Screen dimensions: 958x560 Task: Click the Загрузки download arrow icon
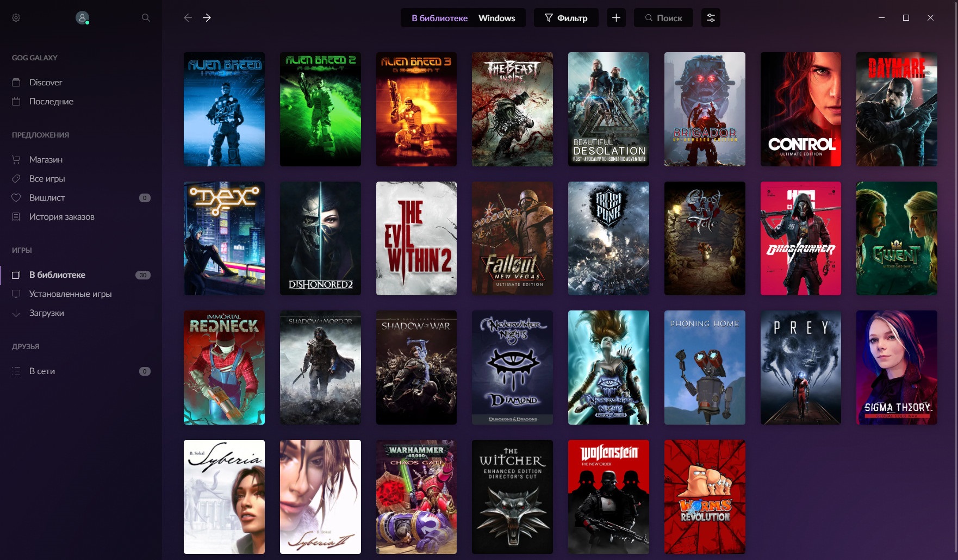(x=16, y=313)
